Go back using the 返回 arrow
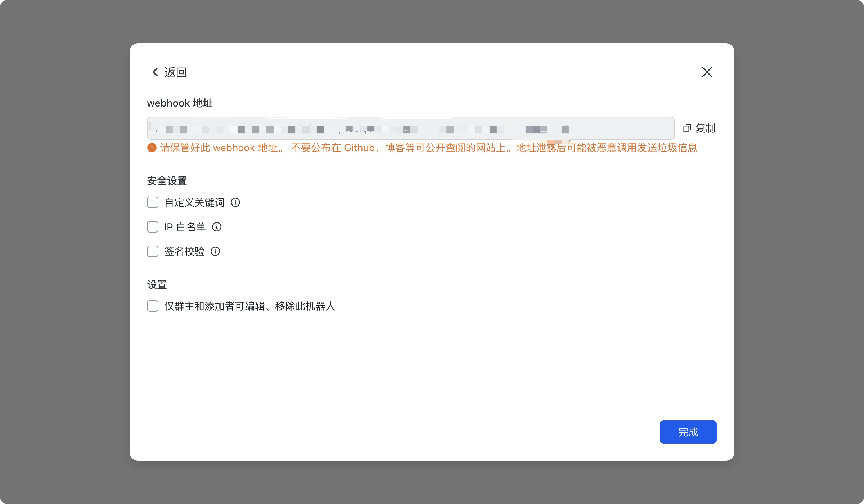The height and width of the screenshot is (504, 864). click(169, 72)
